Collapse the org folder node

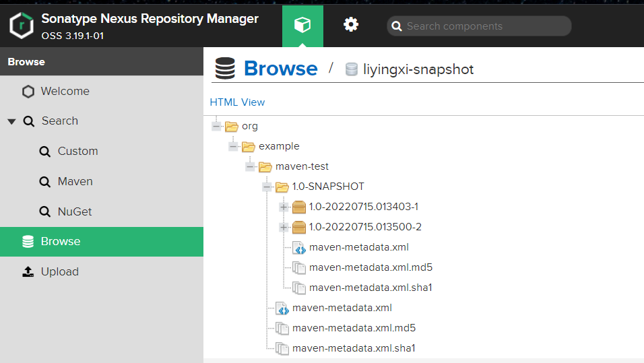coord(216,126)
